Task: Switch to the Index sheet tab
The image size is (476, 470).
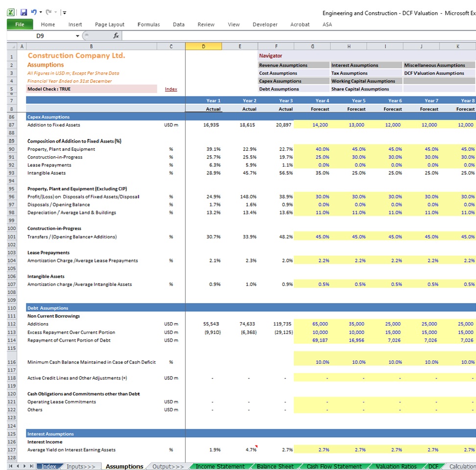Action: [48, 467]
